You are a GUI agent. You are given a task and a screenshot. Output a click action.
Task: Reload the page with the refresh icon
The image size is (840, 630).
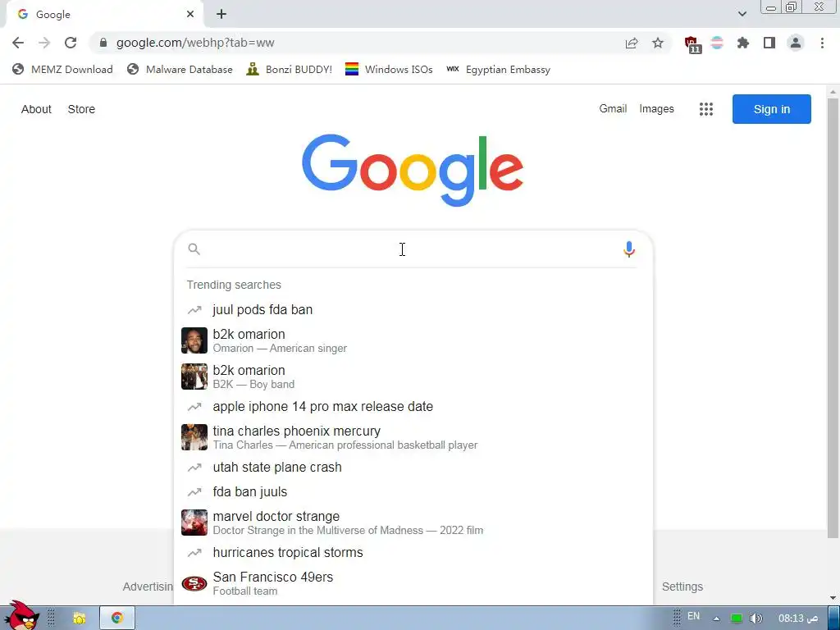(x=71, y=43)
